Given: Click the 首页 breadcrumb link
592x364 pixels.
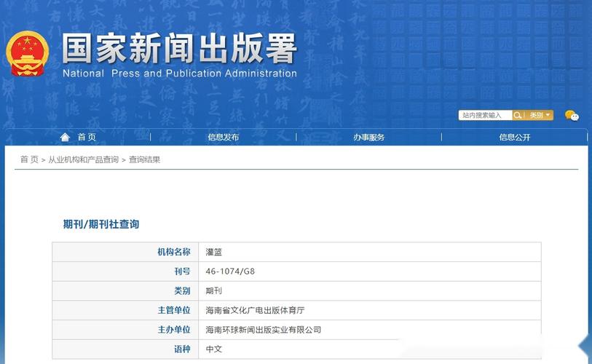Looking at the screenshot, I should click(29, 159).
